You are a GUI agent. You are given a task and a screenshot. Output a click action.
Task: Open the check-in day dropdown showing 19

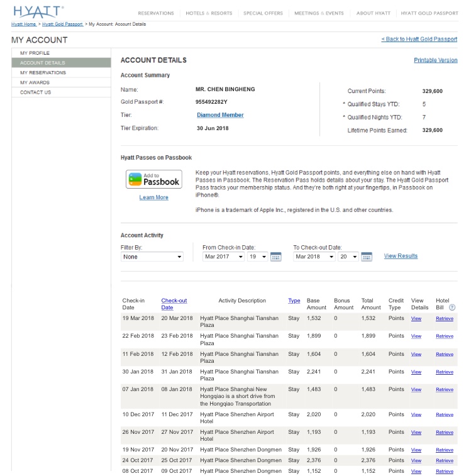point(258,257)
